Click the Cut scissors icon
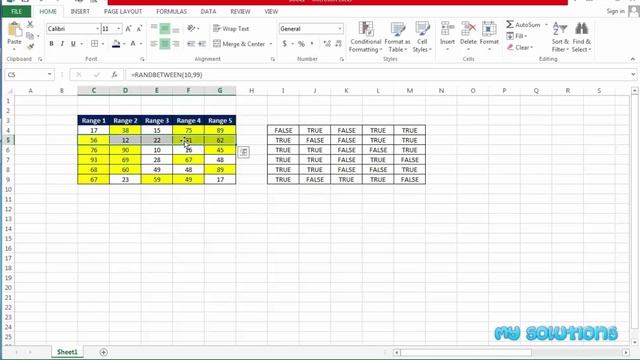This screenshot has width=640, height=360. (x=30, y=24)
